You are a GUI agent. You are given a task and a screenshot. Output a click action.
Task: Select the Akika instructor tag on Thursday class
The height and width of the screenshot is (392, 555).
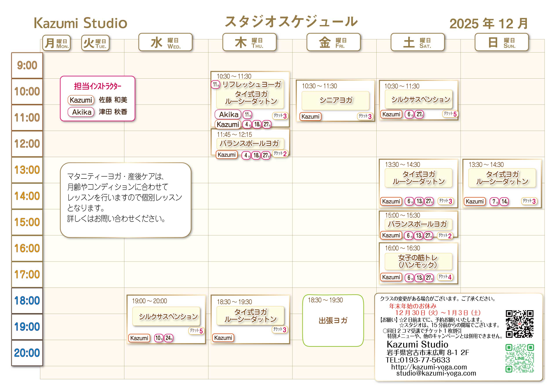pyautogui.click(x=228, y=115)
